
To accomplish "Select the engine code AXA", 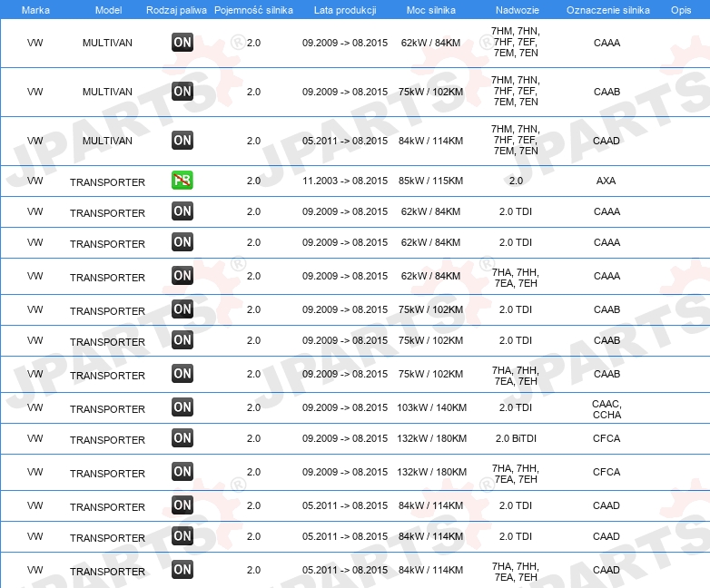I will [606, 181].
